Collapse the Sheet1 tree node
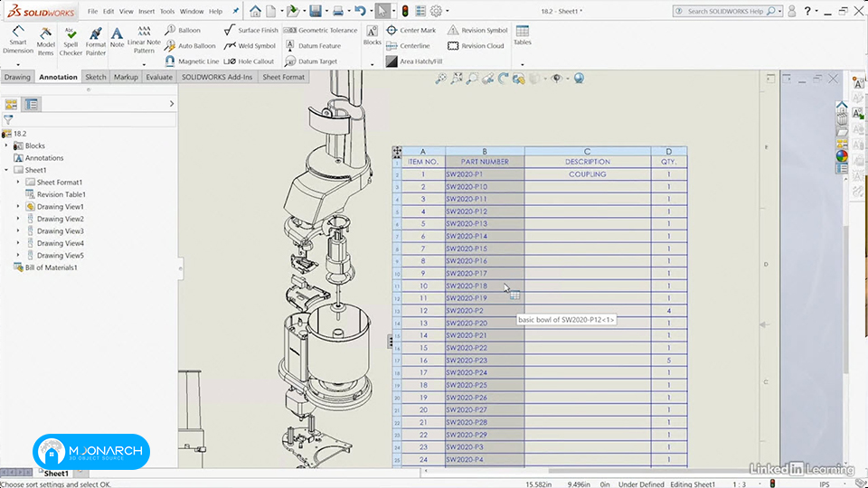The width and height of the screenshot is (868, 488). click(x=6, y=170)
